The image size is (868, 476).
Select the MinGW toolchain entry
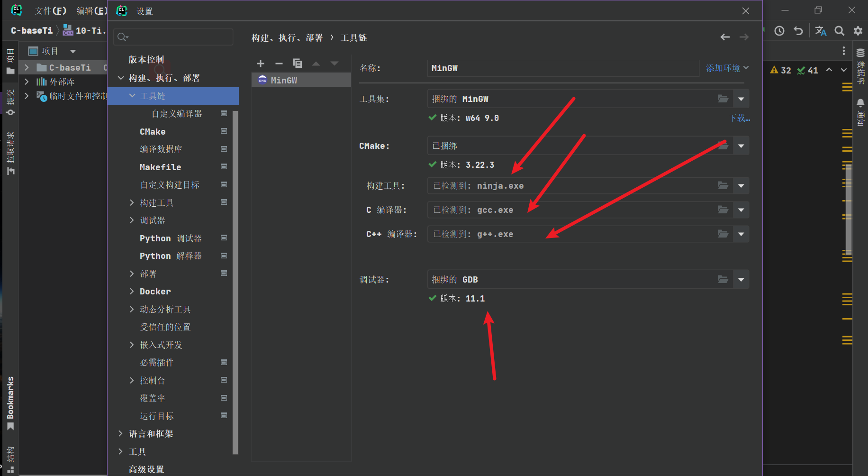point(301,80)
